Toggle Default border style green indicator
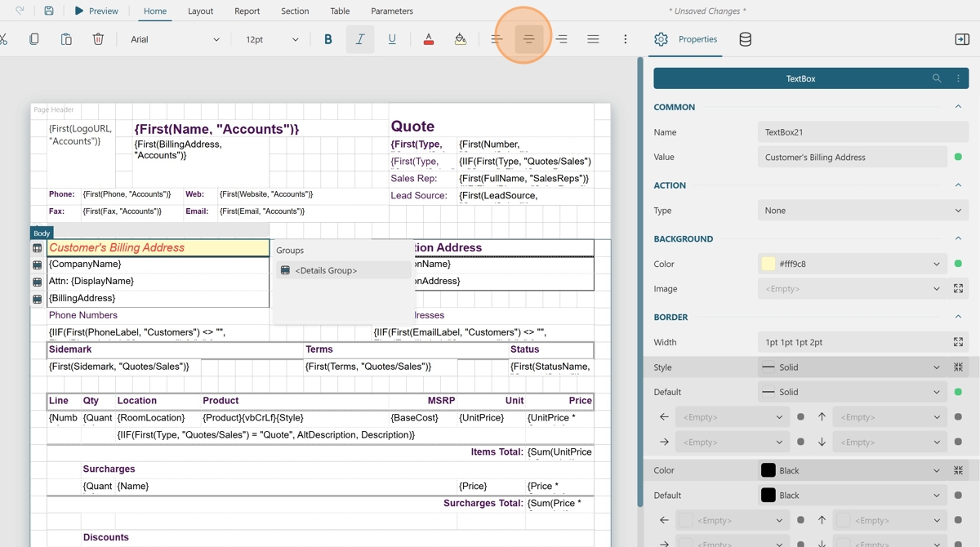980x547 pixels. 958,392
